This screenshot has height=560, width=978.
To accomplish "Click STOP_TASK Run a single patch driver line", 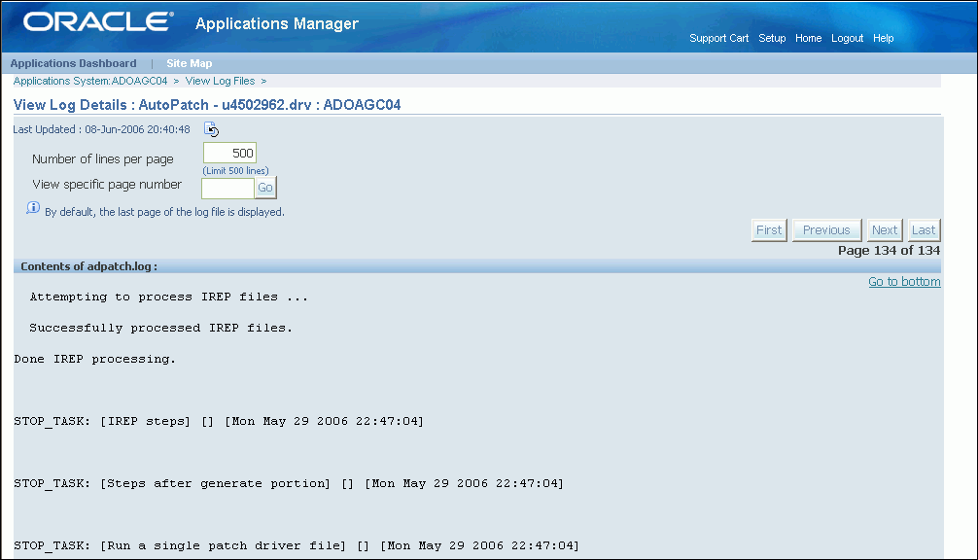I will (x=297, y=546).
